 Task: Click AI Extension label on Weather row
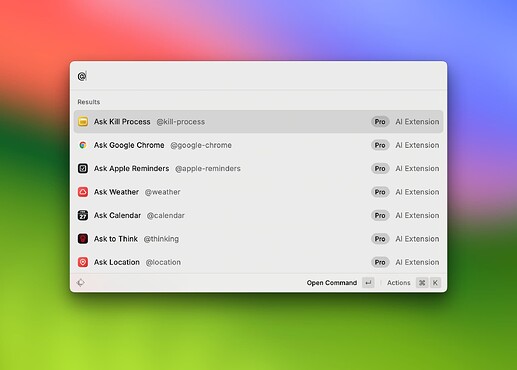click(417, 192)
